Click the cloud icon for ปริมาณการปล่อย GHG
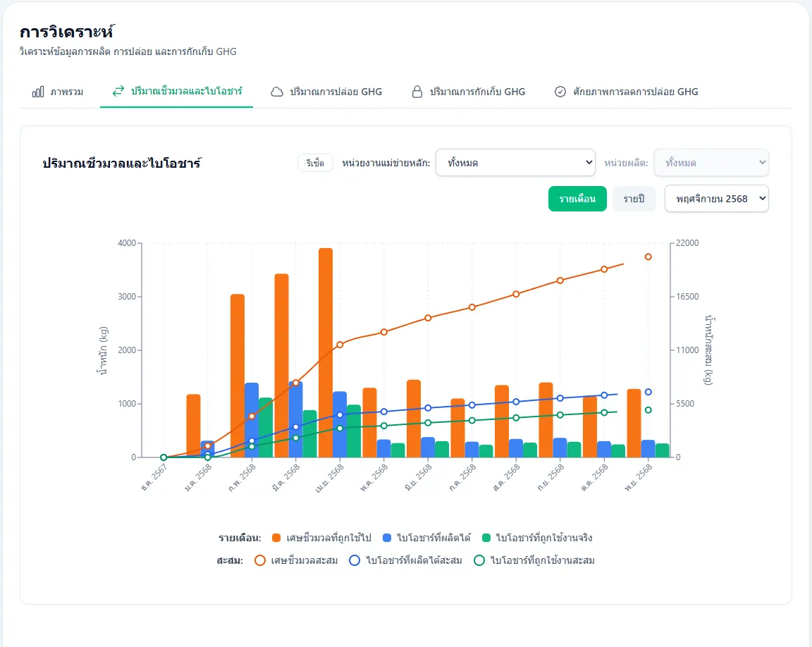 pyautogui.click(x=277, y=92)
